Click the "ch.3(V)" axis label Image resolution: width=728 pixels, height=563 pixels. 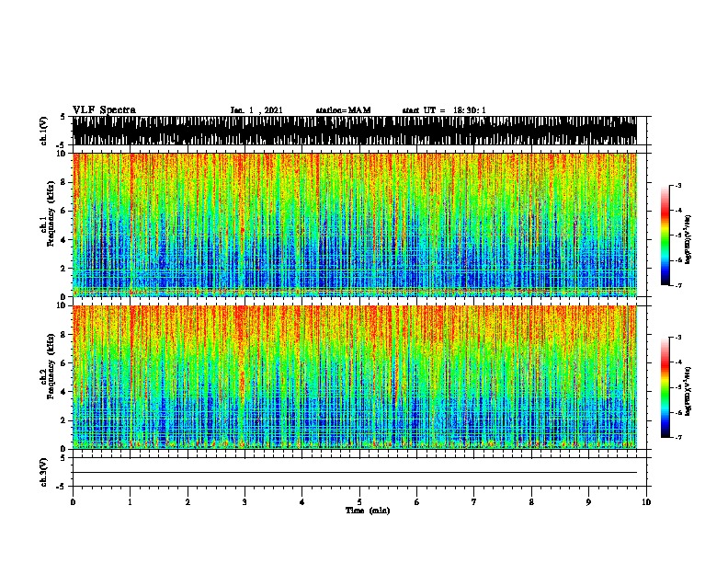coord(43,472)
